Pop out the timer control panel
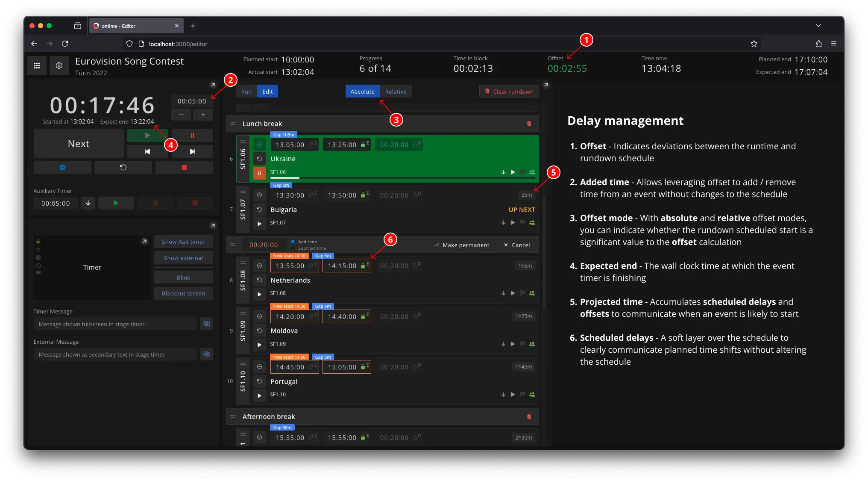 tap(213, 85)
